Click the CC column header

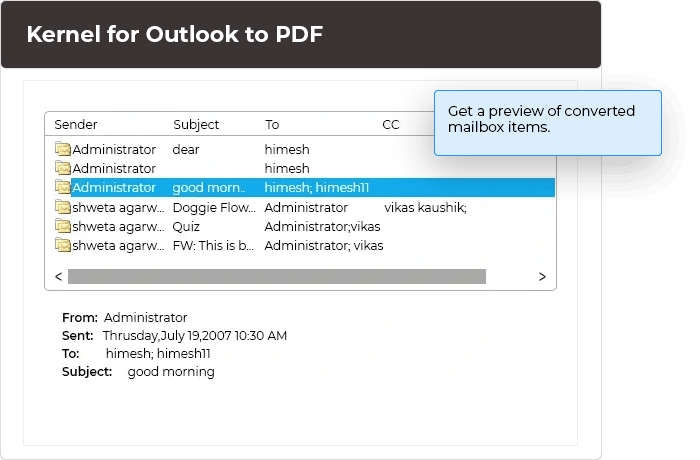pyautogui.click(x=391, y=125)
